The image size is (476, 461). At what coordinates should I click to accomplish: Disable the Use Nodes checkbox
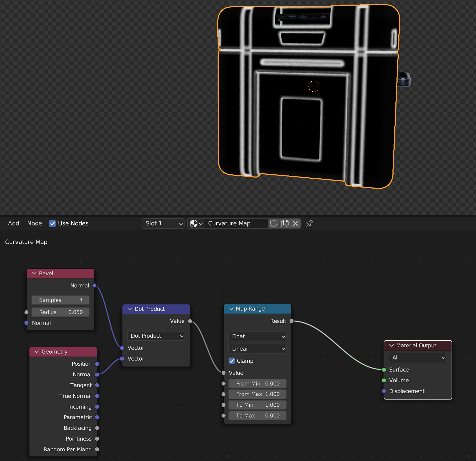52,224
